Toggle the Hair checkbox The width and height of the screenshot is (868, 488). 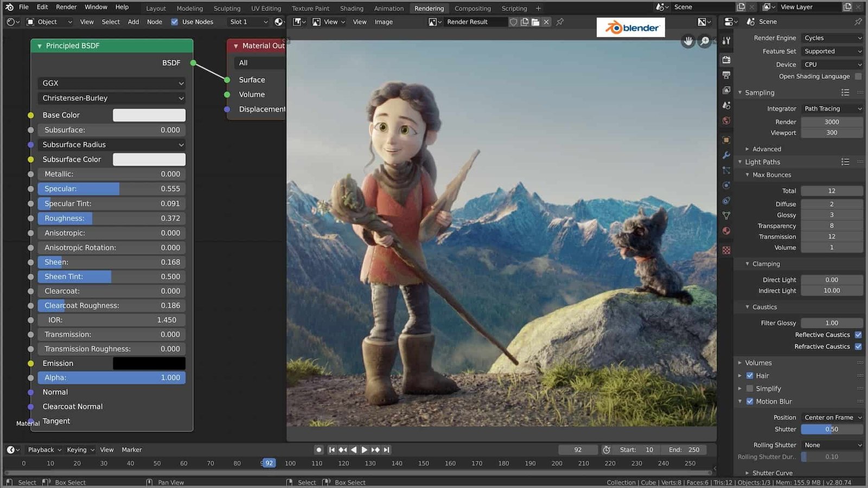click(750, 376)
